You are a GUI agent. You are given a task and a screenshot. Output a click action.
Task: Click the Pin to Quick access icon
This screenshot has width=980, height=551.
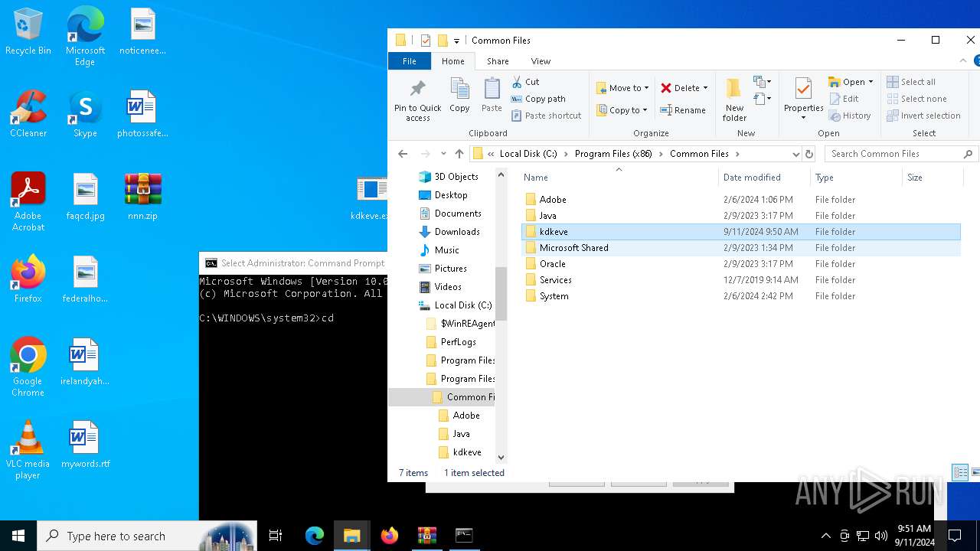417,99
